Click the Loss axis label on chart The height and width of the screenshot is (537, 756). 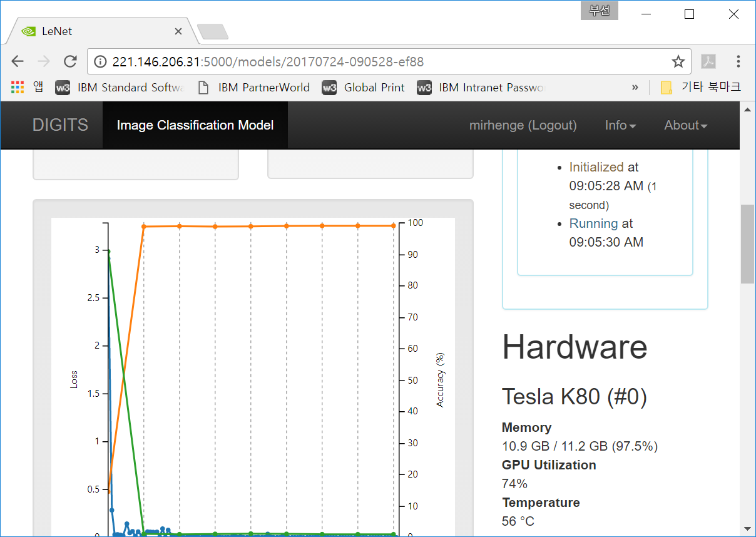(x=74, y=379)
